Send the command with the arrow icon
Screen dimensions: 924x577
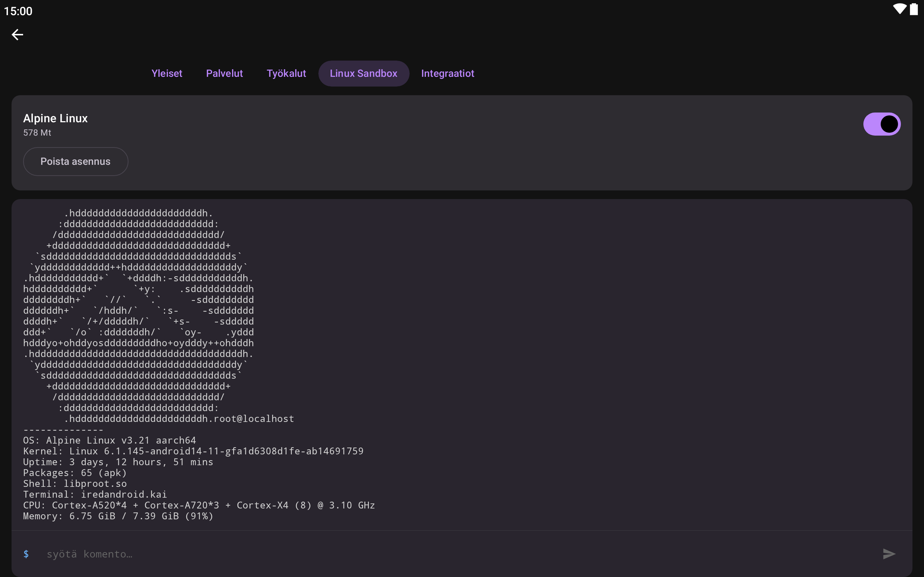889,554
